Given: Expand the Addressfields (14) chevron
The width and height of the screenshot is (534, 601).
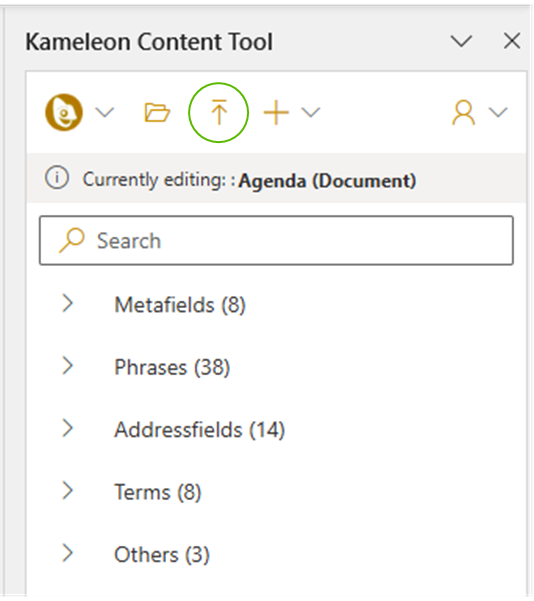Looking at the screenshot, I should click(67, 428).
